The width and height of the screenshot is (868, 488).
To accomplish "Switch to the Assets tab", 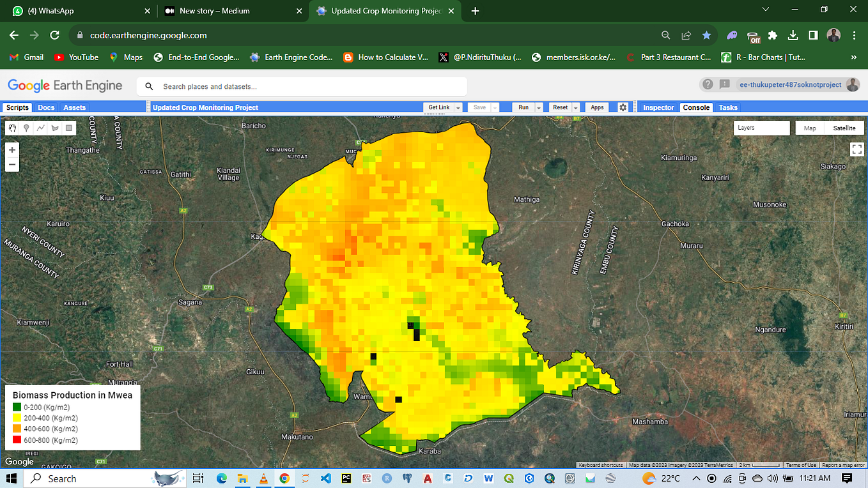I will [74, 107].
